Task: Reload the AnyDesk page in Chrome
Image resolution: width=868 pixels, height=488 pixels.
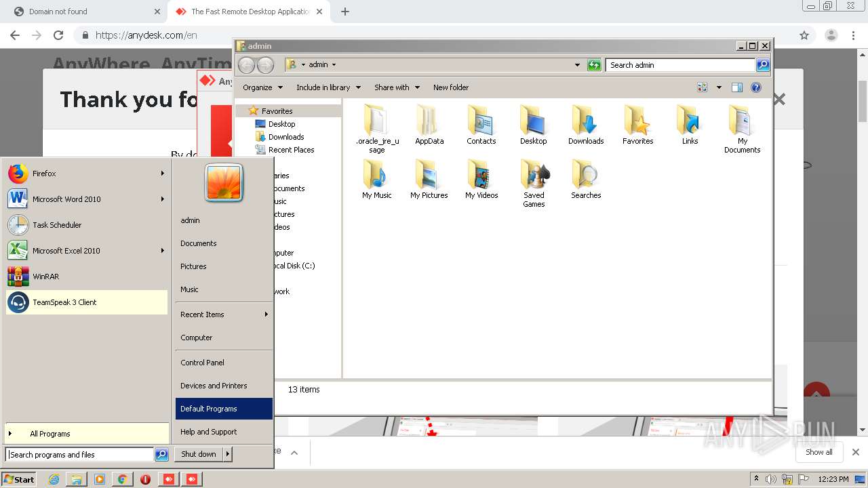Action: pyautogui.click(x=58, y=35)
